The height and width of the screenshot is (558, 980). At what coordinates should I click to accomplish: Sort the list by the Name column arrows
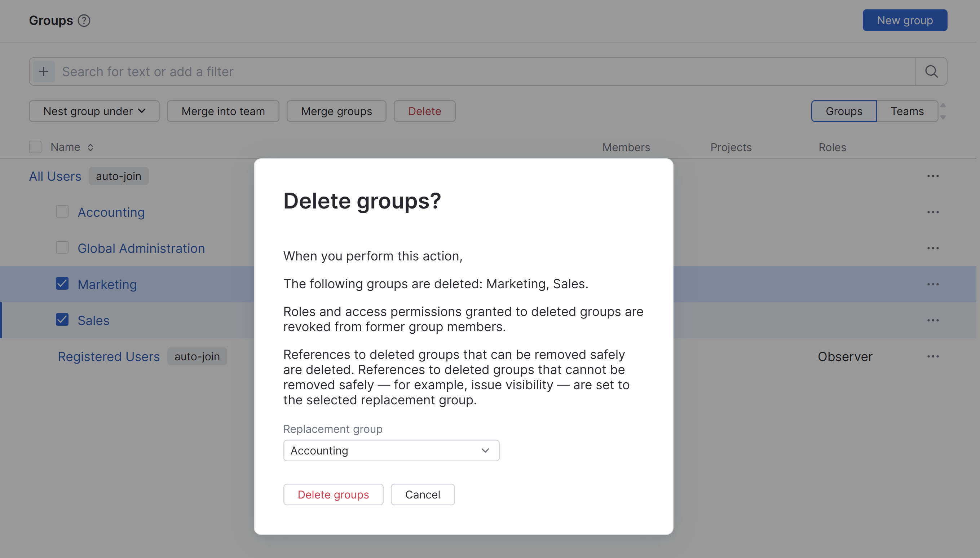pos(91,147)
